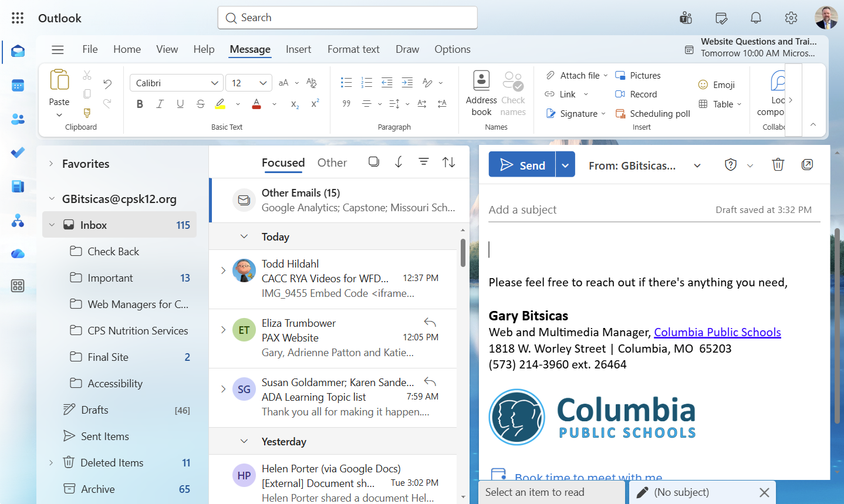Switch to Draw ribbon tab

click(x=407, y=49)
